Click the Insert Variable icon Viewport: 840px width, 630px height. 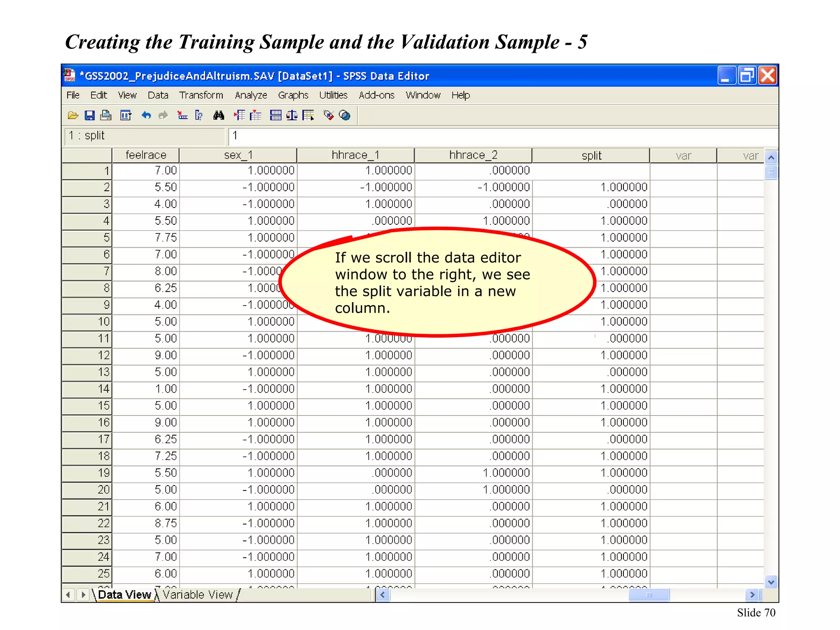pyautogui.click(x=256, y=115)
